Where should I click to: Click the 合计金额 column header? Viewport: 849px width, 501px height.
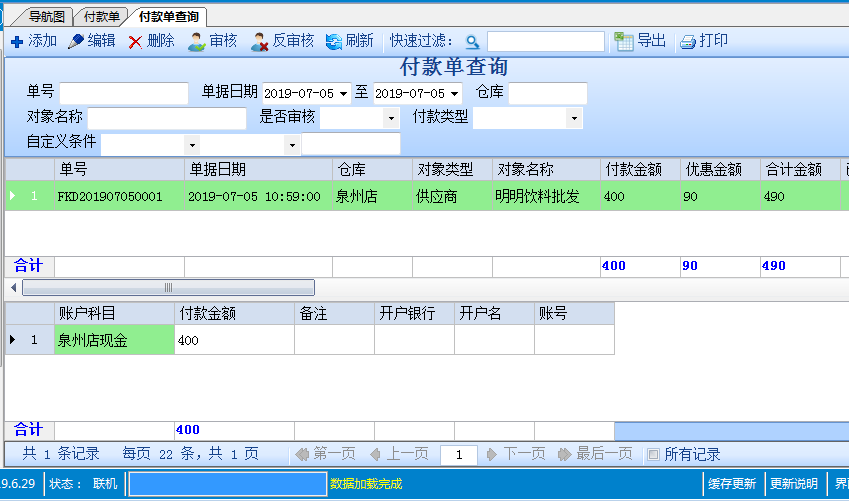800,170
